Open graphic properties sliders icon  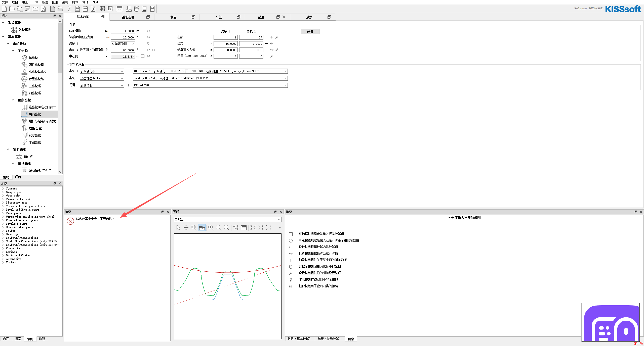(x=236, y=228)
